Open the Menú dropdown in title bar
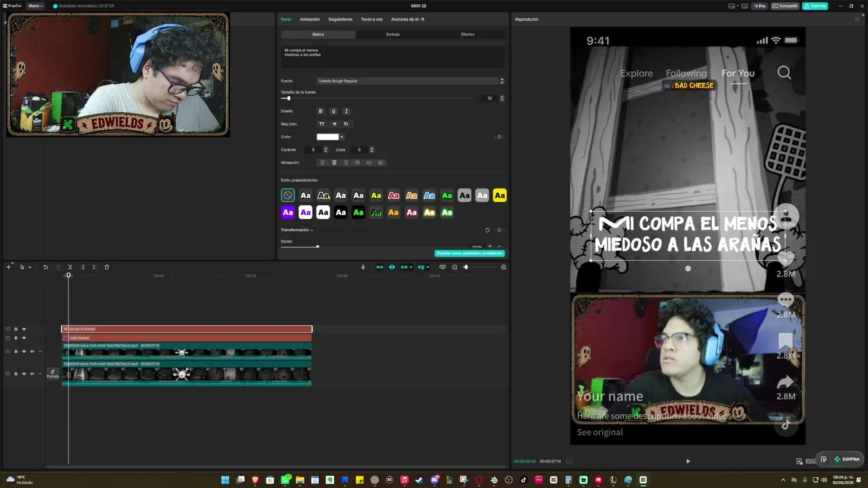This screenshot has width=868, height=488. [35, 6]
